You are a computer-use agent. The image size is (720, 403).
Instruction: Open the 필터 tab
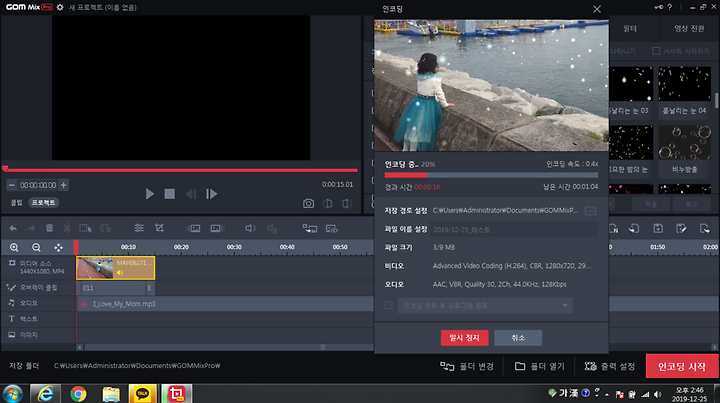pos(630,28)
